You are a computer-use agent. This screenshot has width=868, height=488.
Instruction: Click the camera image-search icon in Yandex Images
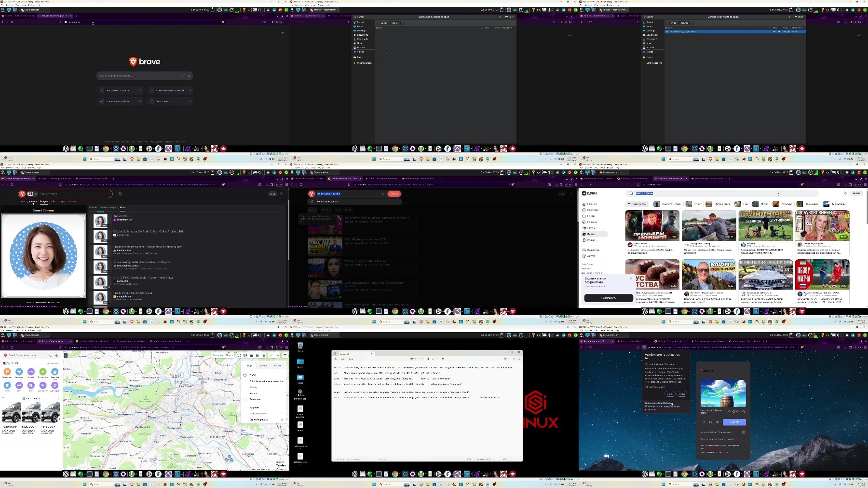pos(120,194)
